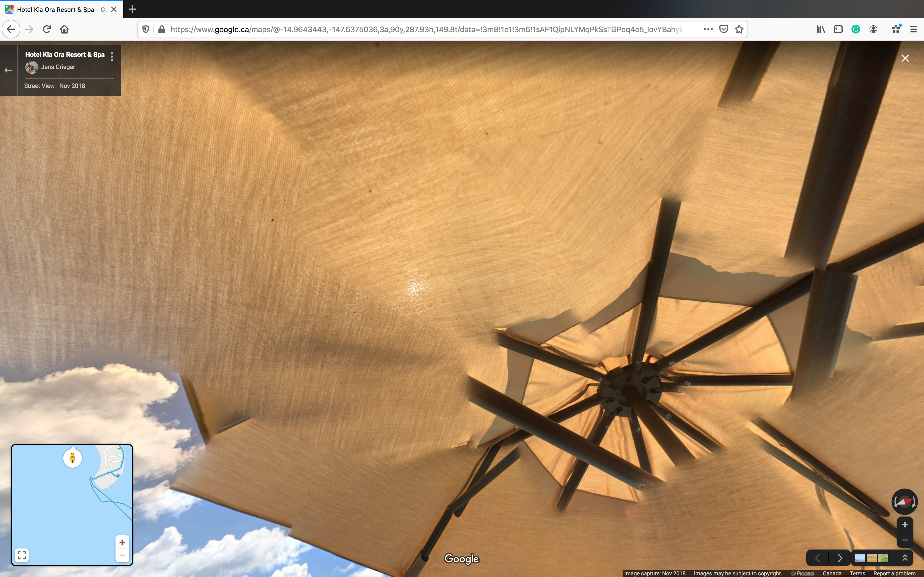Open three-dot menu on Hotel Kia Ora card
This screenshot has width=924, height=577.
112,57
